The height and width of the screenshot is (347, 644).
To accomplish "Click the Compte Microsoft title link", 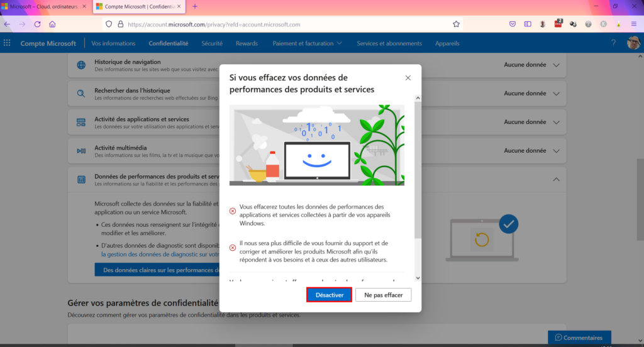I will point(48,43).
